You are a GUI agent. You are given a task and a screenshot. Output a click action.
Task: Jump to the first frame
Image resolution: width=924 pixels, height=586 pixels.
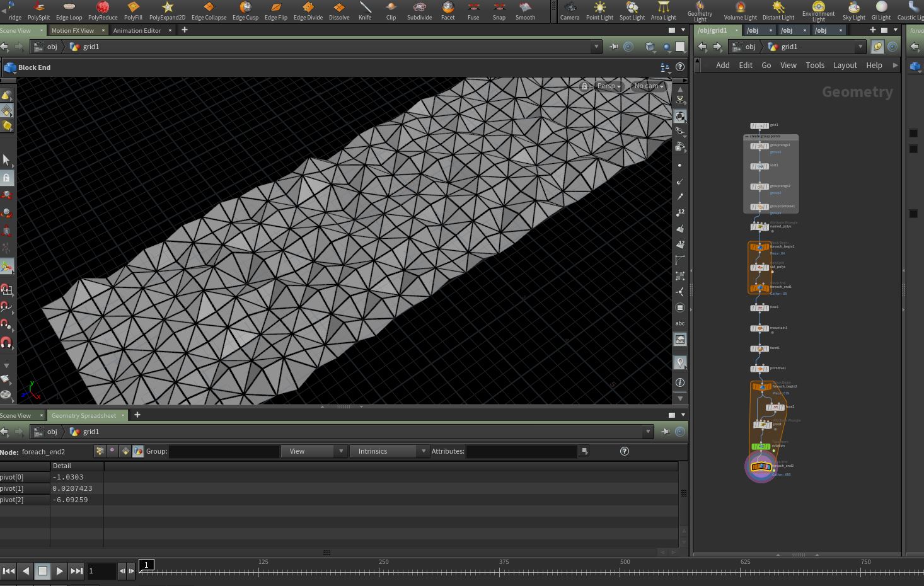tap(9, 571)
